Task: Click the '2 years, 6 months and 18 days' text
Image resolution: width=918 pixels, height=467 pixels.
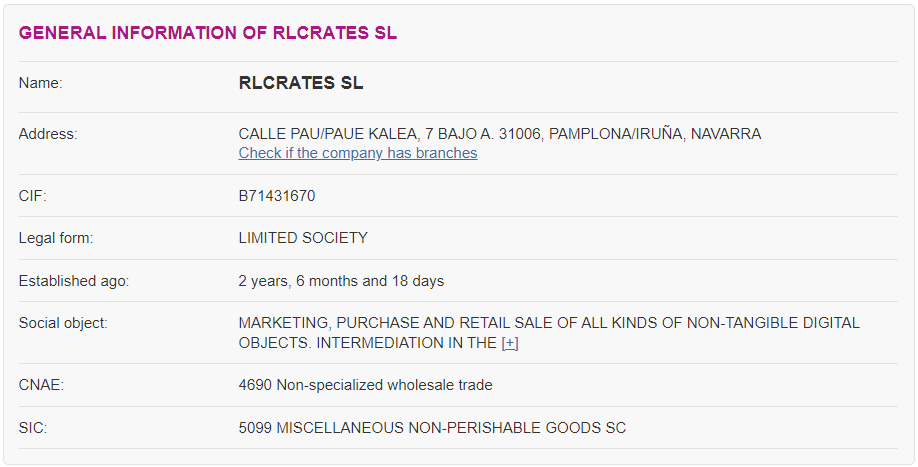Action: coord(341,281)
